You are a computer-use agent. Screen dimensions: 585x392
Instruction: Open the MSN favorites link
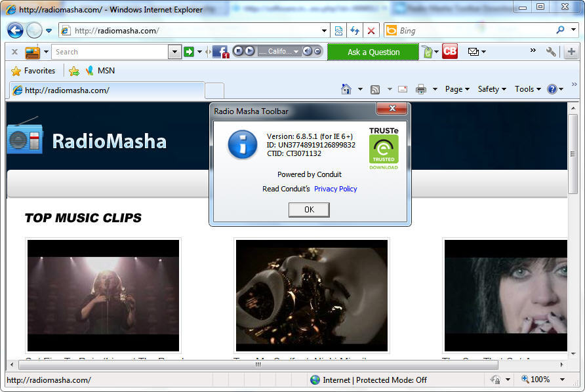(x=100, y=71)
